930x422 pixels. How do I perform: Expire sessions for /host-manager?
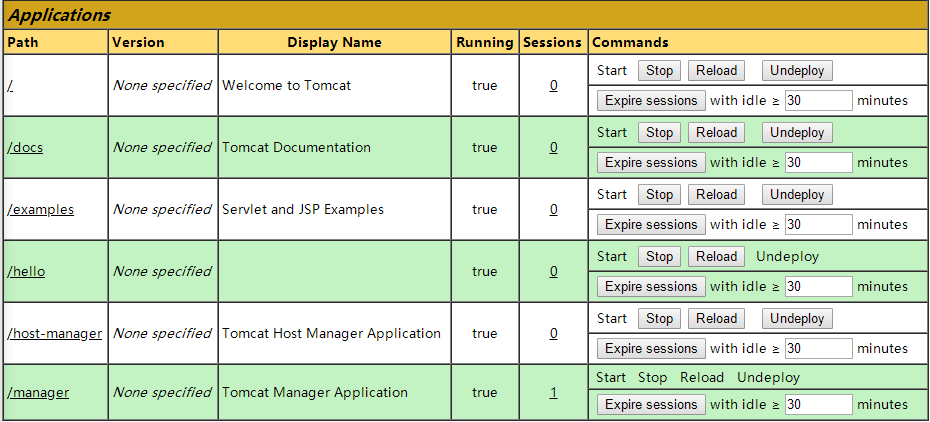651,349
